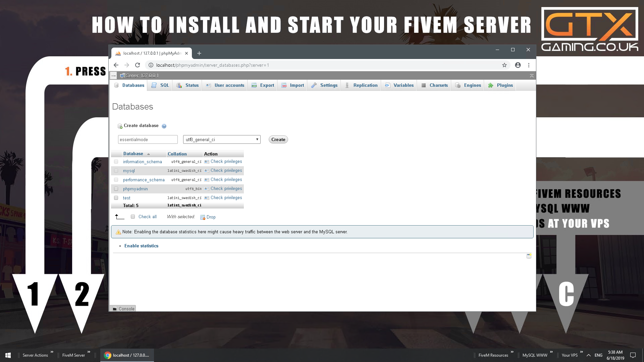
Task: Tick the mysql database checkbox
Action: (x=116, y=171)
